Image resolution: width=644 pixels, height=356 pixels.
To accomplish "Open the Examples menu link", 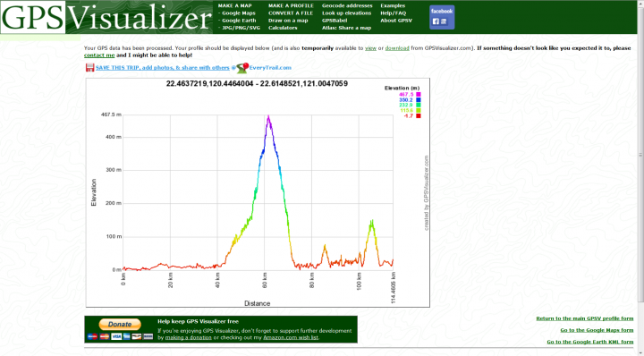I will (x=393, y=5).
